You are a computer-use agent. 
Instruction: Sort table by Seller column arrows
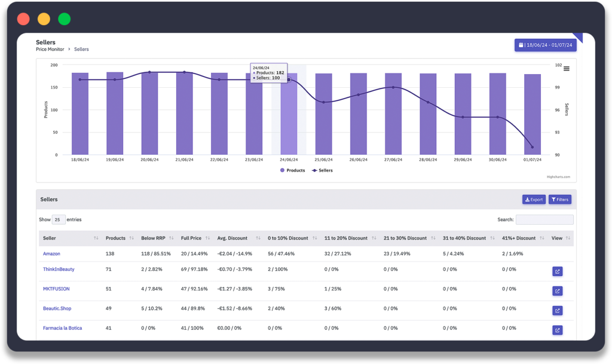point(96,238)
